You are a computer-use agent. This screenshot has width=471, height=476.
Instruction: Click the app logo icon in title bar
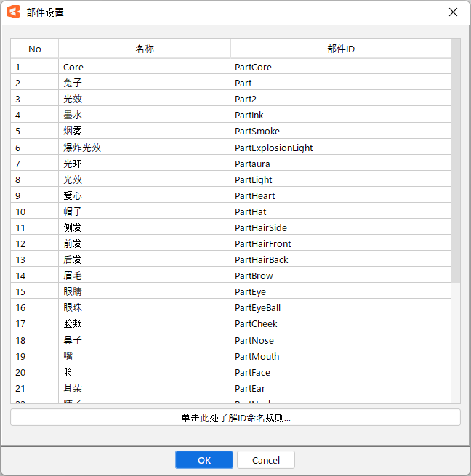tap(13, 12)
